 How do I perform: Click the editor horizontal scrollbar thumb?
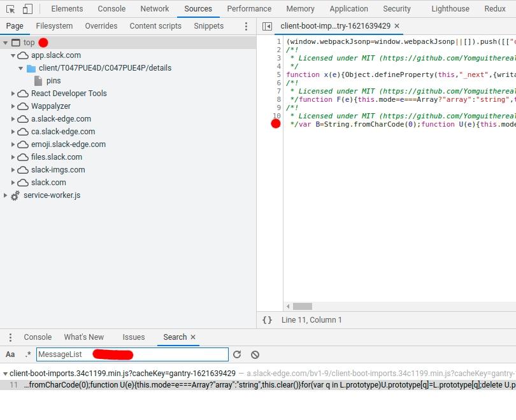tap(303, 307)
